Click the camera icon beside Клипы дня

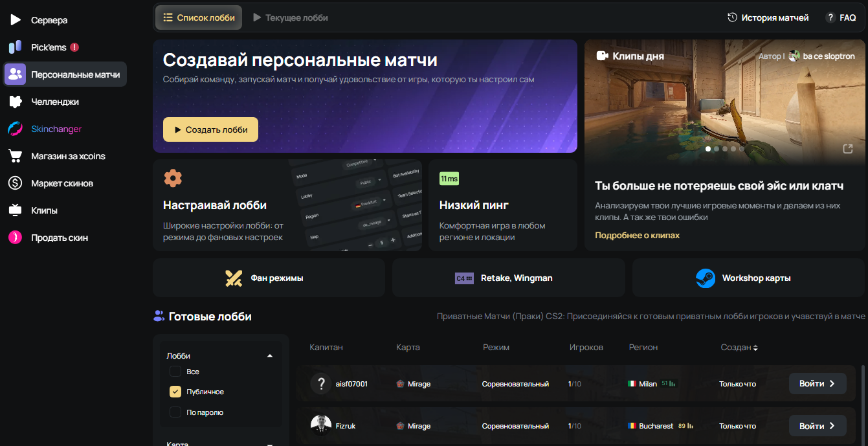pos(602,56)
